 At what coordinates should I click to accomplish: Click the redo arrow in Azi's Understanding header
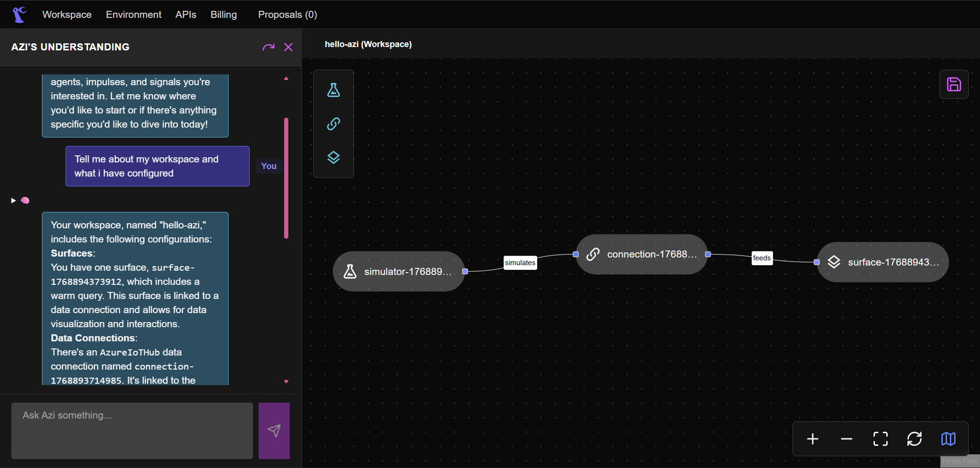[x=269, y=47]
